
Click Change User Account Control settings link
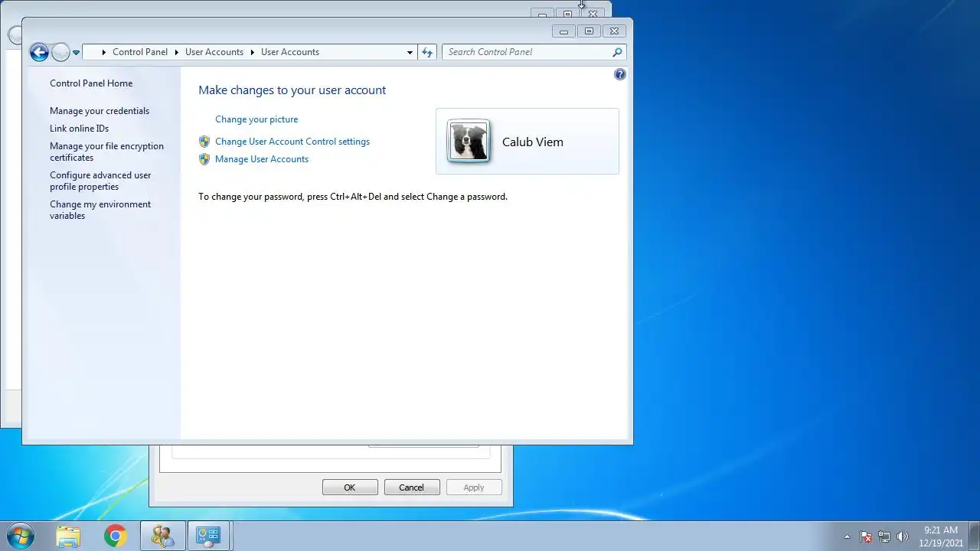tap(292, 142)
